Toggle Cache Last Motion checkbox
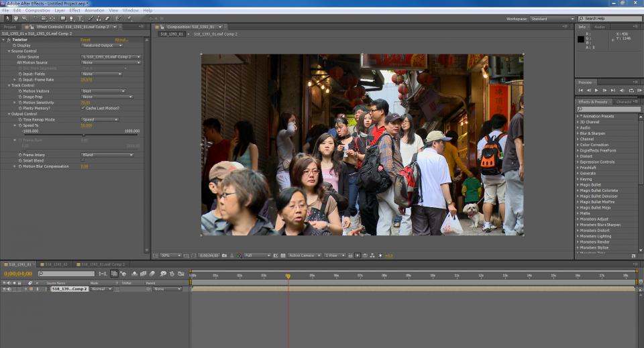Viewport: 644px width, 348px height. (83, 108)
